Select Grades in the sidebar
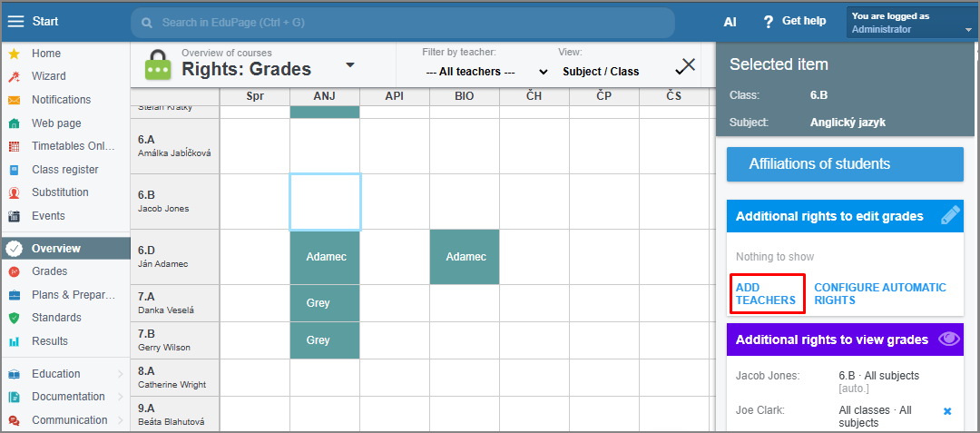Viewport: 980px width, 433px height. coord(49,271)
